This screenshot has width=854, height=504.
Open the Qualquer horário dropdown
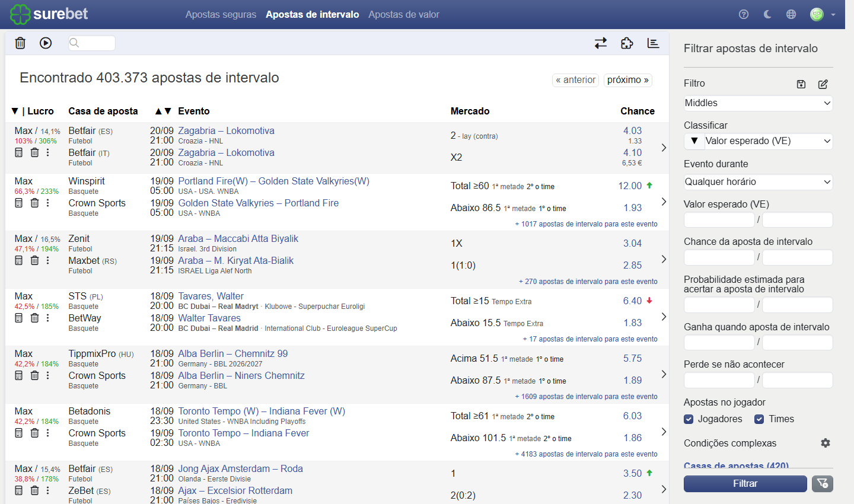coord(758,182)
